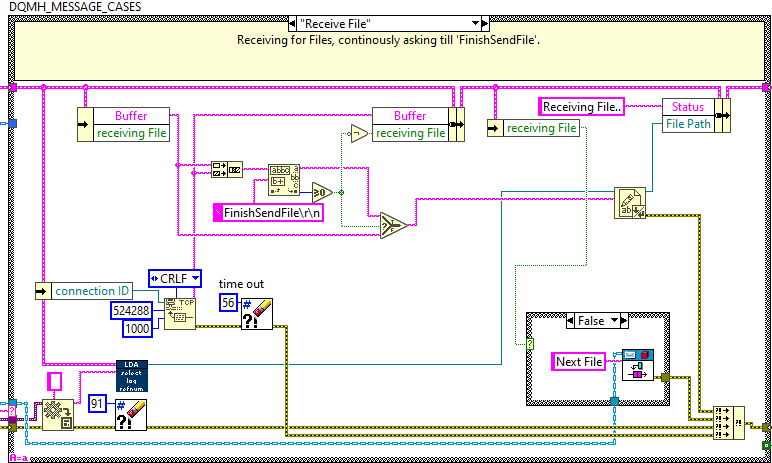Select the Enqueue Message VI in False case
772x463 pixels.
[638, 364]
